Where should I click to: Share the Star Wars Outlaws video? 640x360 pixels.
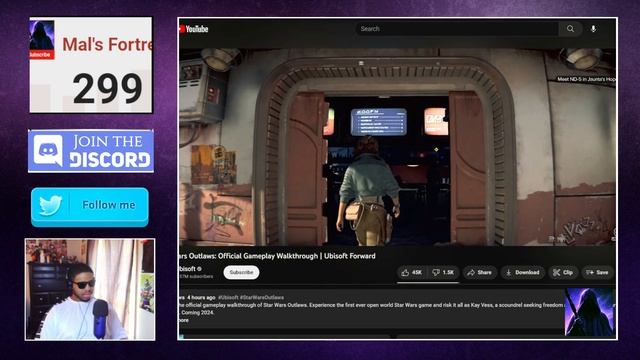click(x=480, y=273)
